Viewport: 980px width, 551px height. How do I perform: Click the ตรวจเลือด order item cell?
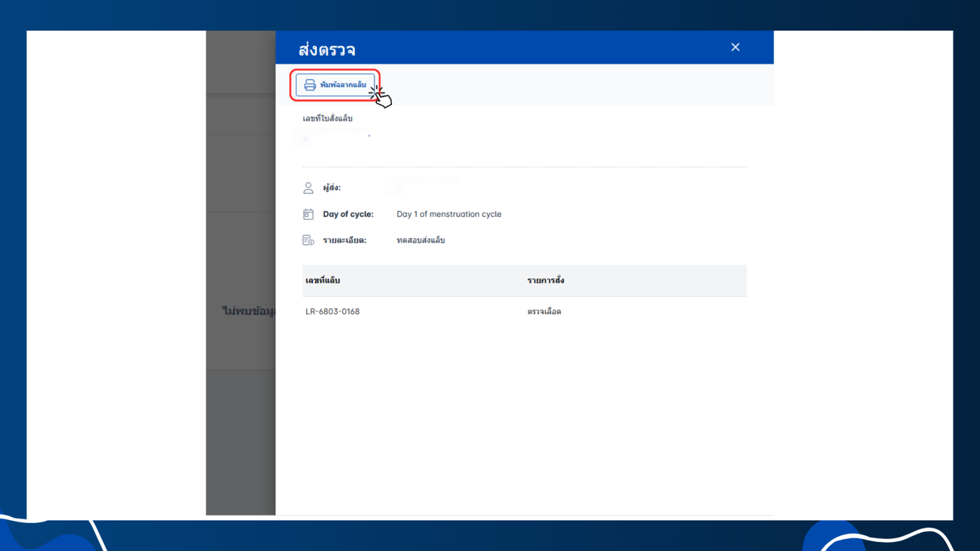coord(545,312)
